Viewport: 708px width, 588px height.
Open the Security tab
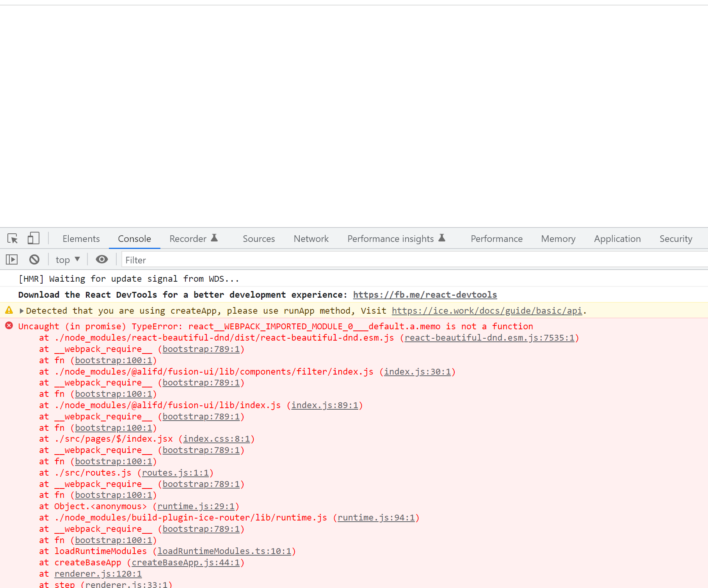pyautogui.click(x=676, y=239)
